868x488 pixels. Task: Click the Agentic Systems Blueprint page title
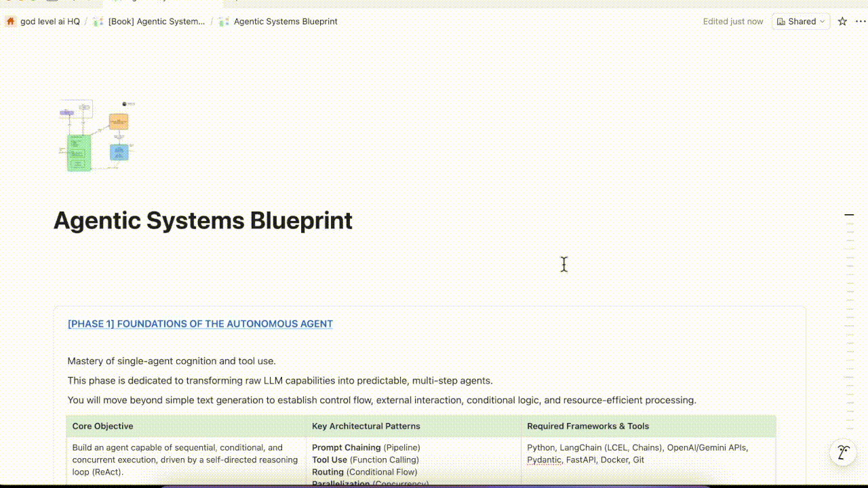click(x=202, y=220)
